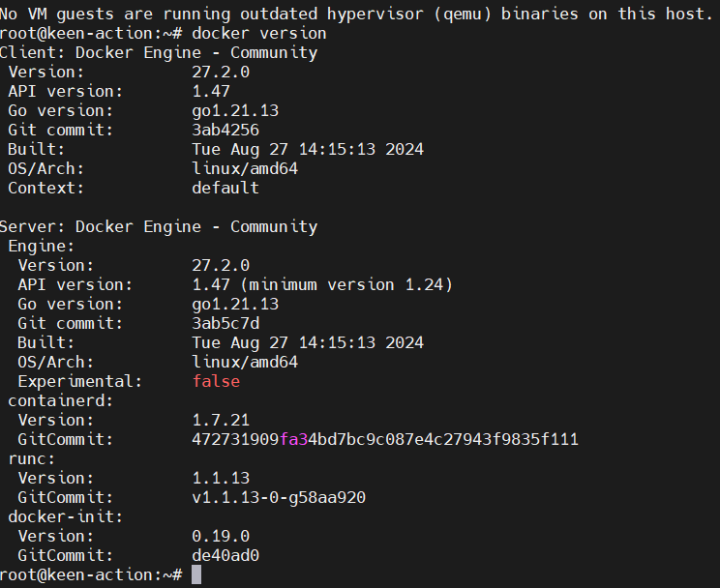Click the terminal cursor block at the prompt
This screenshot has width=720, height=588.
196,574
